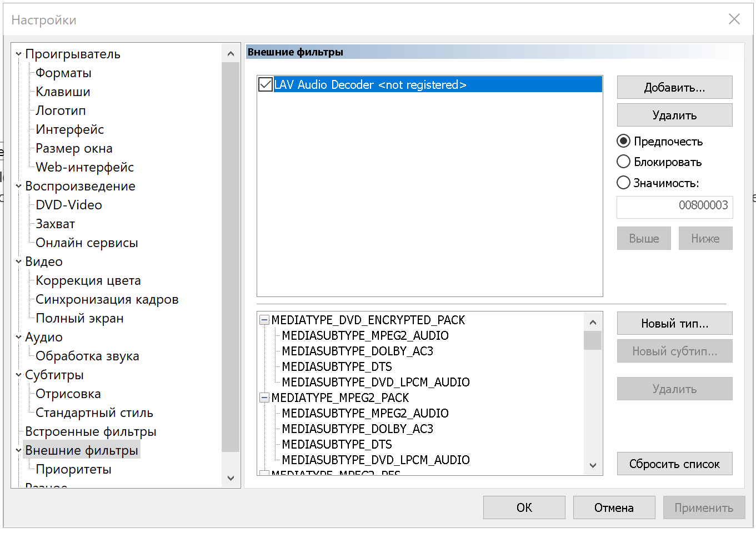Select the Блокировать radio option

click(624, 162)
